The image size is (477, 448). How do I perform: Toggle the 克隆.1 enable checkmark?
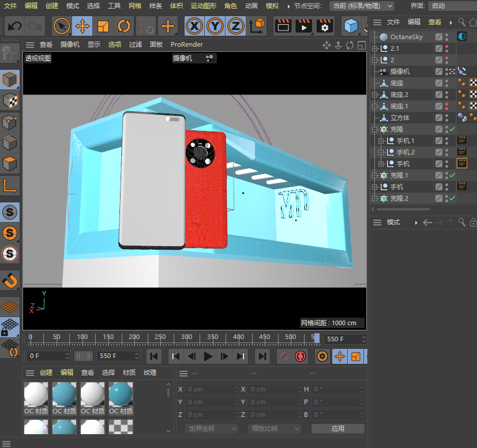tap(453, 175)
